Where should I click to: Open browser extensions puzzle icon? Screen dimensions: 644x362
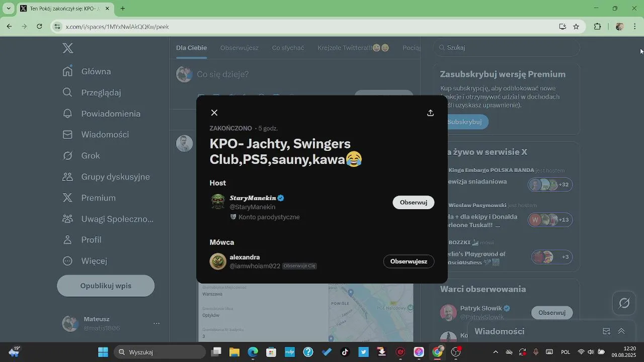pos(598,27)
